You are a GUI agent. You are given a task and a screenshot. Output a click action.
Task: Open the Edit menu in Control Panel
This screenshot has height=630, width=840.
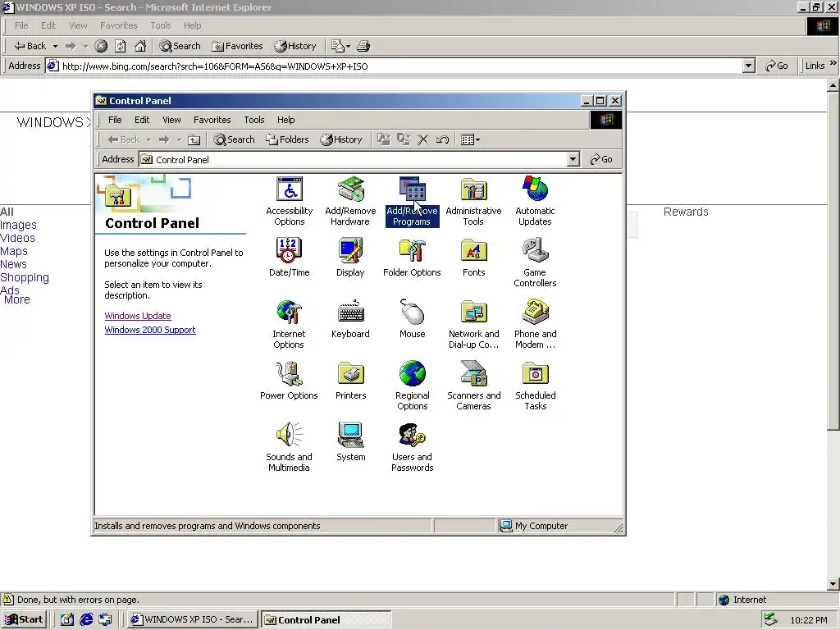pos(142,120)
